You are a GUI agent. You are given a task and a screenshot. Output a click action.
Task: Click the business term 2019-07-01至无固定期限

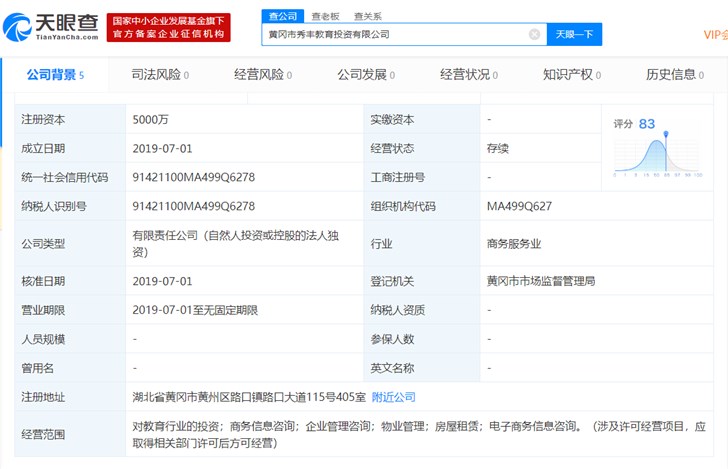pos(195,310)
